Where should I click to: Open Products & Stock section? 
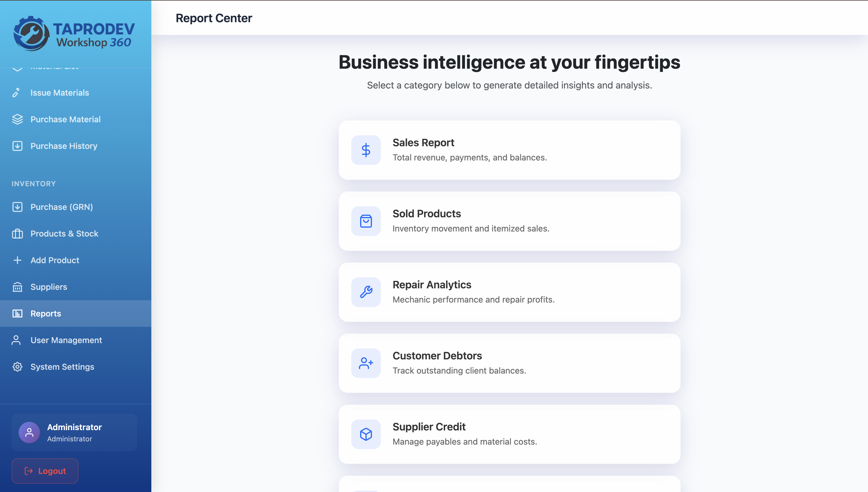pyautogui.click(x=64, y=234)
